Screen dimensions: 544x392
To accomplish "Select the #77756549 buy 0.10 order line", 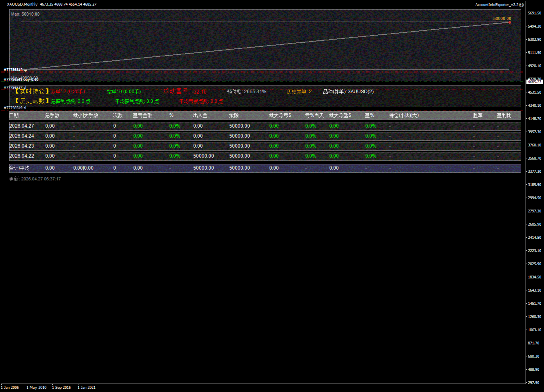I will point(21,80).
